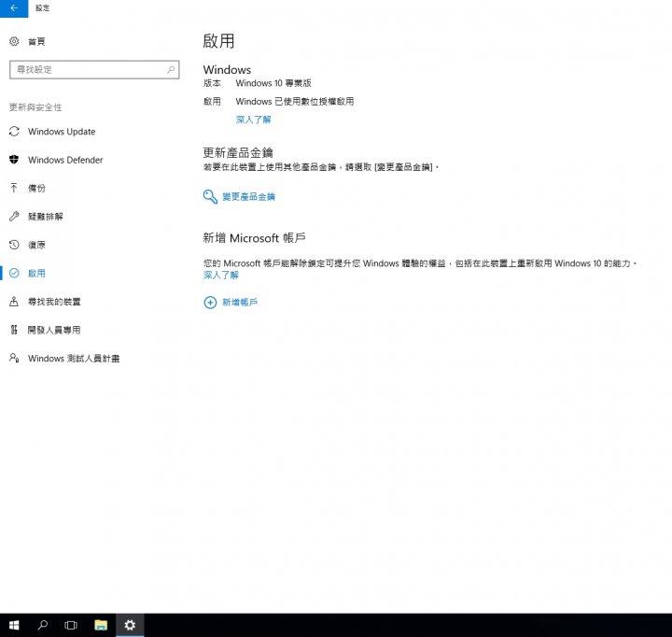The height and width of the screenshot is (637, 672).
Task: Click the taskbar search icon
Action: pos(42,625)
